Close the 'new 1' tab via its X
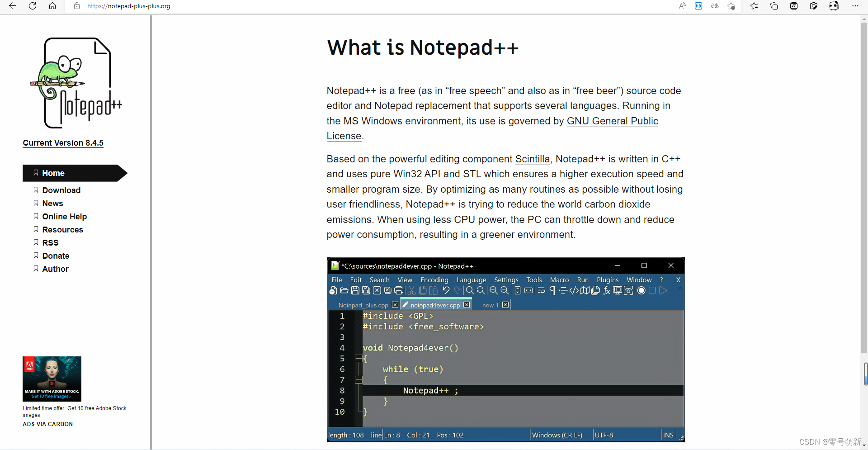This screenshot has width=868, height=450. [x=505, y=305]
